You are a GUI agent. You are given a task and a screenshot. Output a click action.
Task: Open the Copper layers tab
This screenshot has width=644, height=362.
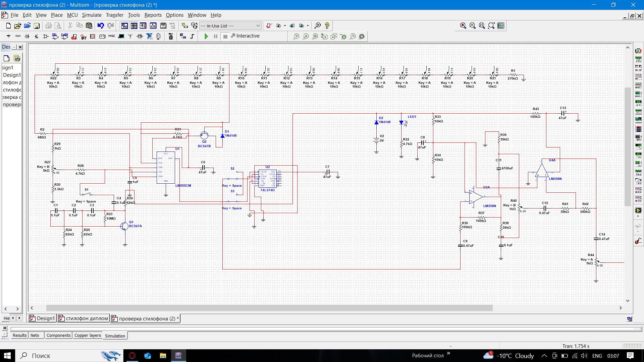[88, 336]
